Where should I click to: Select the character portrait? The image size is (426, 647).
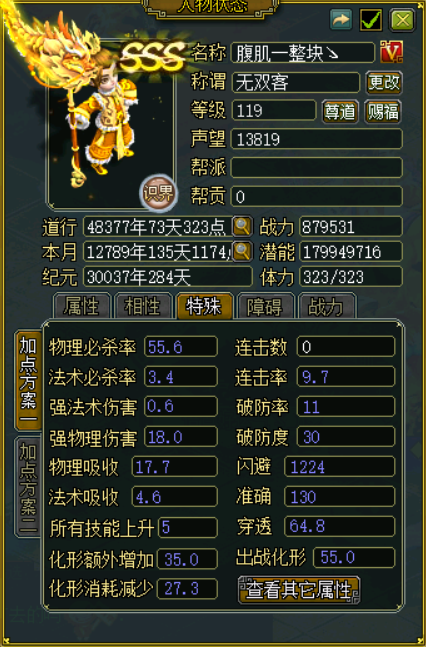coord(110,124)
